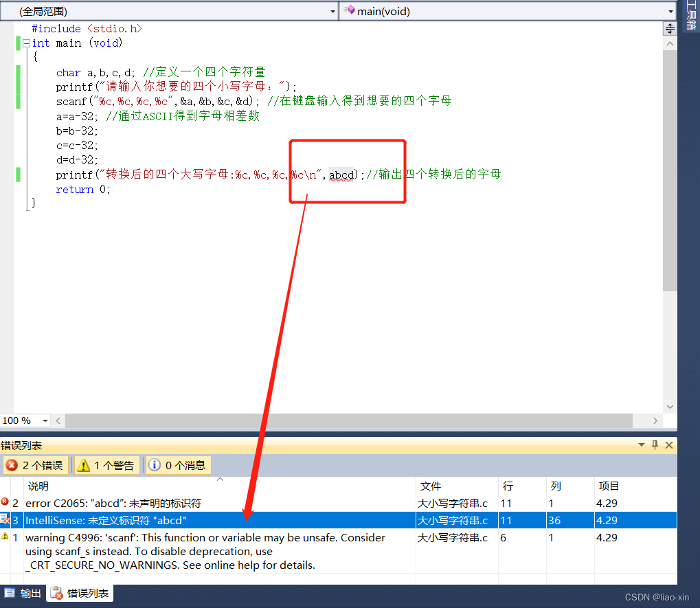The height and width of the screenshot is (608, 700).
Task: Open the 100% zoom level dropdown
Action: tap(45, 420)
